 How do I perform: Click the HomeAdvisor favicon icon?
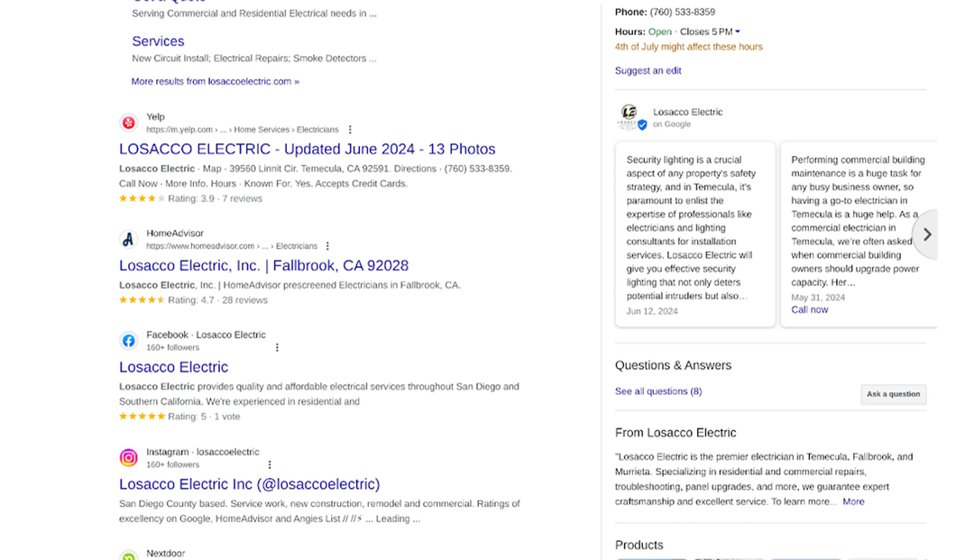[x=129, y=239]
